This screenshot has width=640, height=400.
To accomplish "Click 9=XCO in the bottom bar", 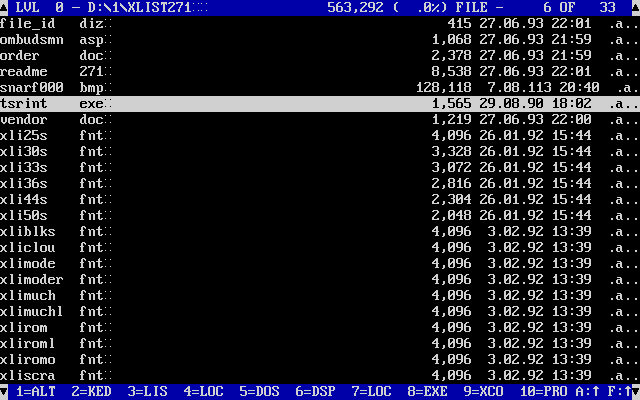I will coord(484,392).
